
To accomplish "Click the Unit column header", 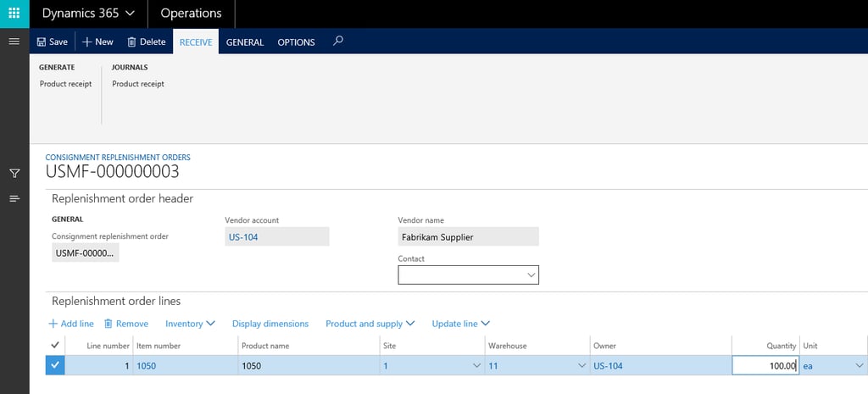I will (810, 346).
